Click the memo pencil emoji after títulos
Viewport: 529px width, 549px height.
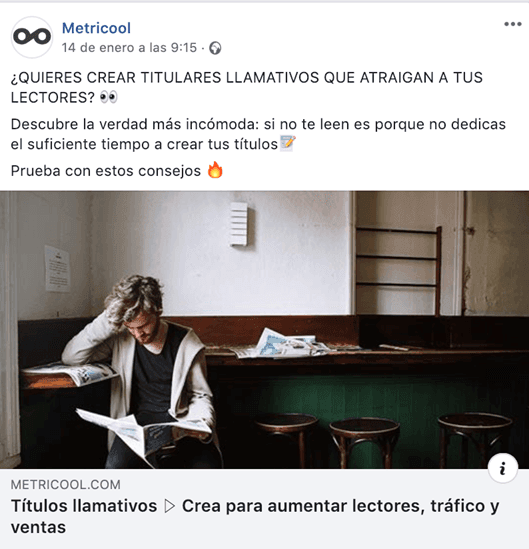(288, 143)
